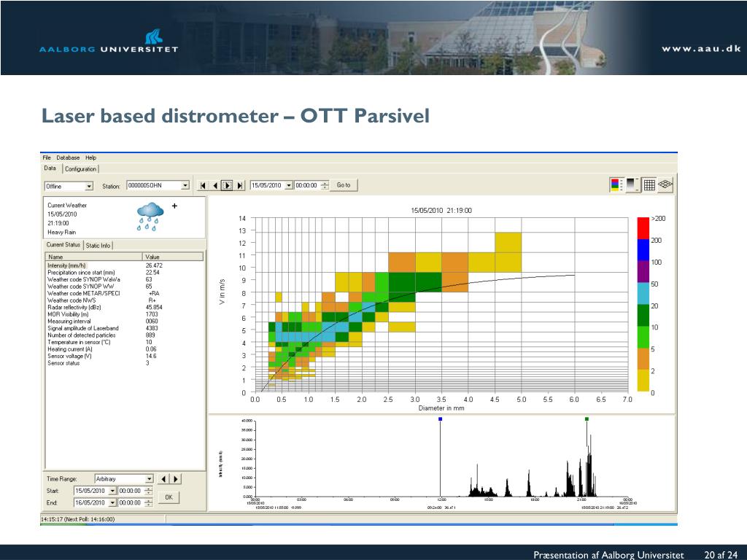Switch to the Data tab
Viewport: 747px width, 560px height.
point(50,168)
